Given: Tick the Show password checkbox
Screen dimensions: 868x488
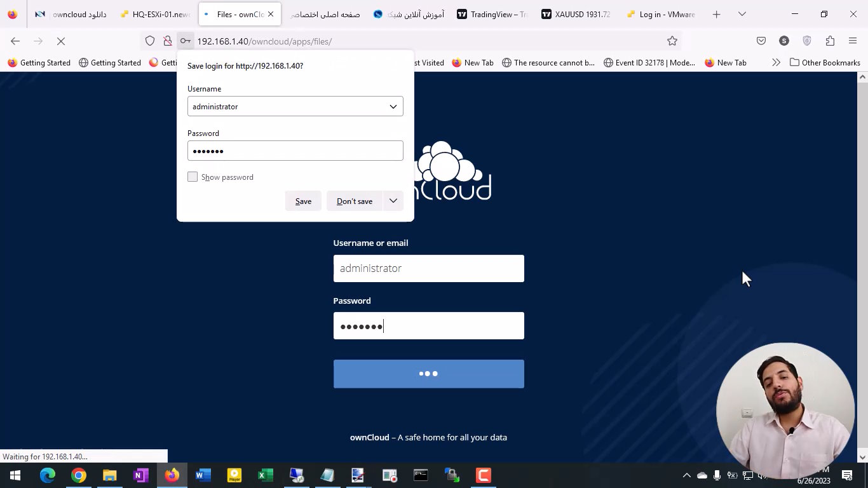Looking at the screenshot, I should point(193,177).
